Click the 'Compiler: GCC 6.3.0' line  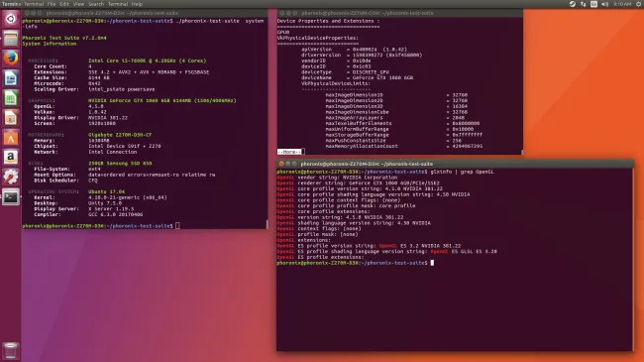coord(88,215)
